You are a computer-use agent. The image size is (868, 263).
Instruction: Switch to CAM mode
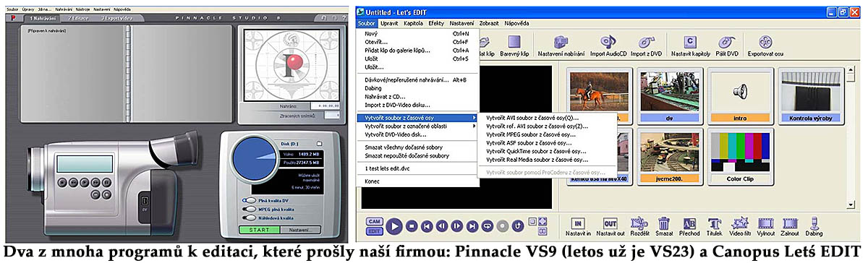click(374, 221)
